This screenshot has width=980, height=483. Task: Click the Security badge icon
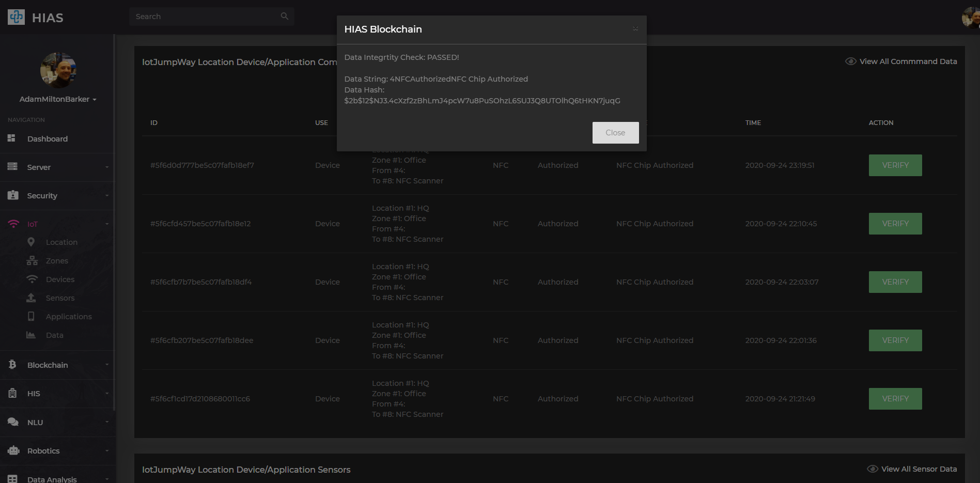point(13,195)
